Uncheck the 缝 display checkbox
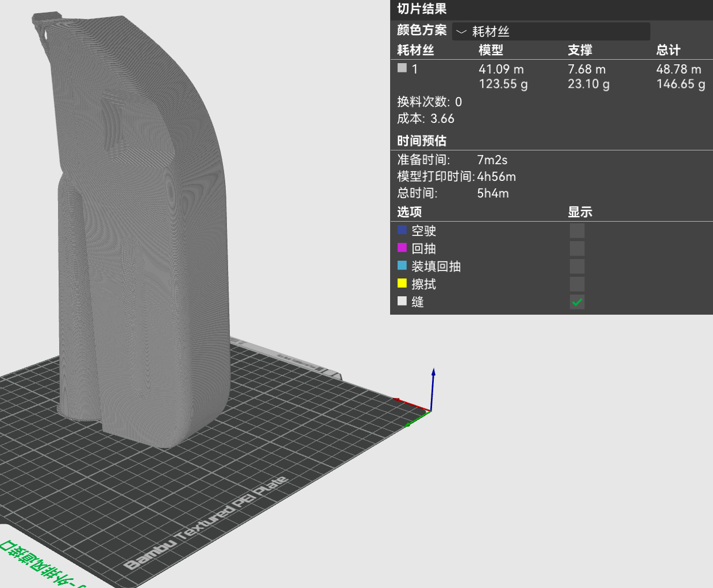The height and width of the screenshot is (588, 713). [577, 302]
